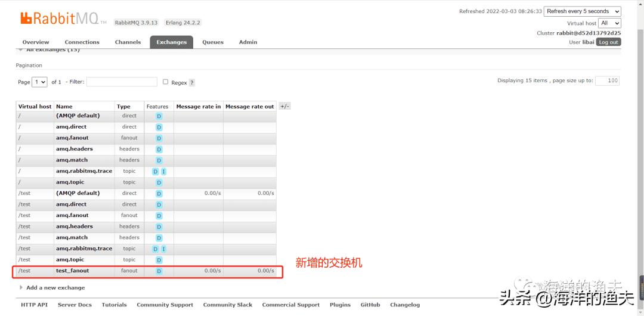Open the Tutorials footer link

(114, 305)
